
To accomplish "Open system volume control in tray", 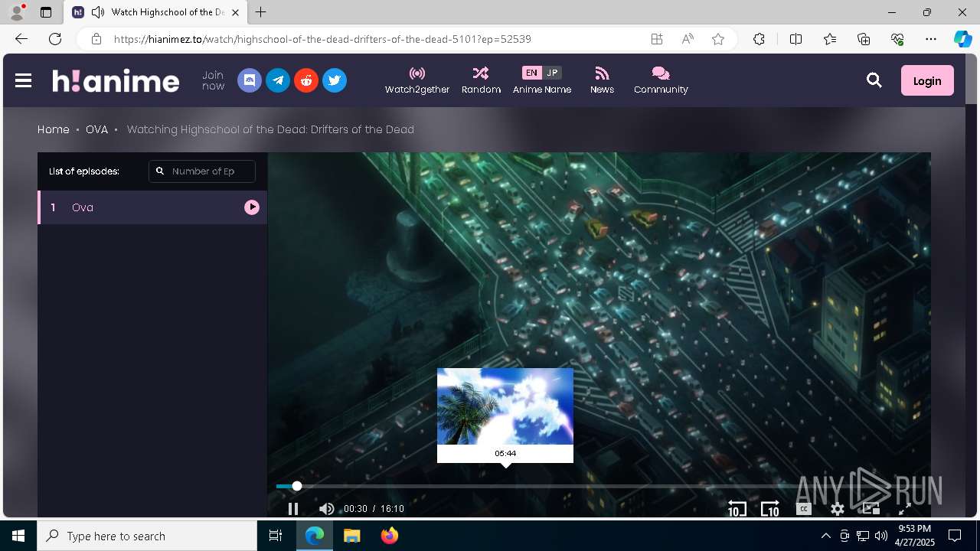I will 881,536.
